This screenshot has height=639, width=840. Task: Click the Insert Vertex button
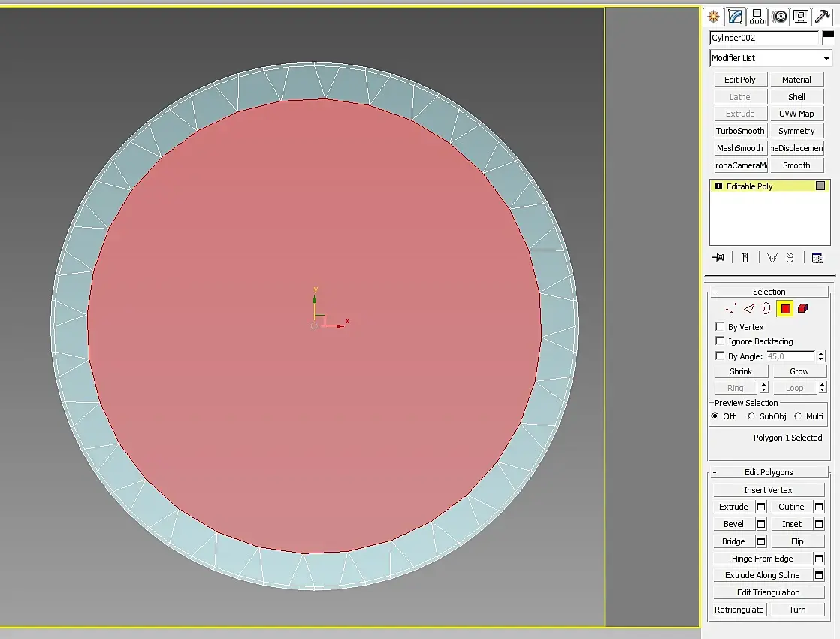point(768,490)
